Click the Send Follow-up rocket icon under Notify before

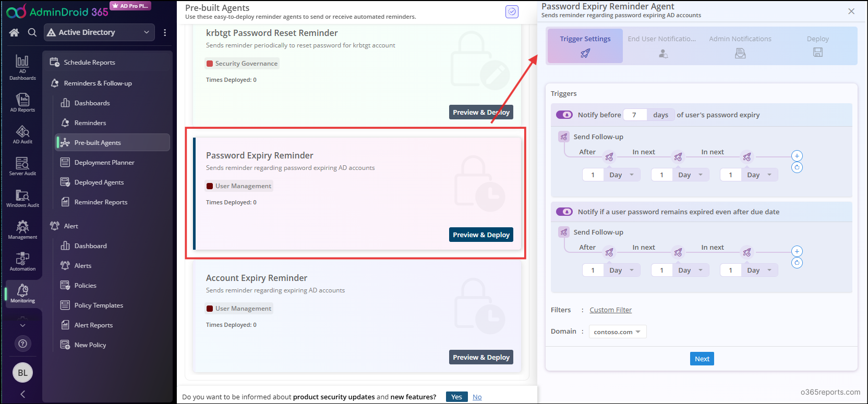pos(564,137)
